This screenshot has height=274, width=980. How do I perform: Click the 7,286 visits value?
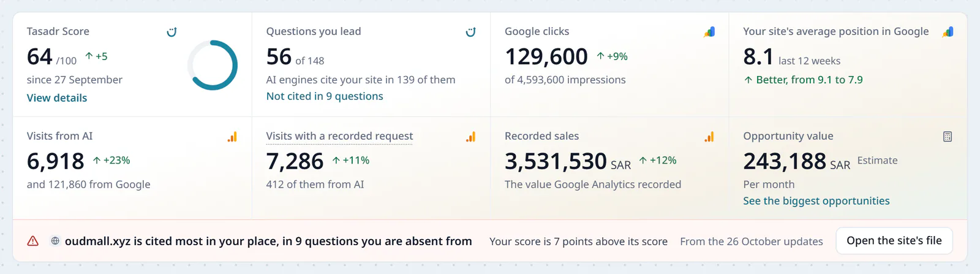(295, 161)
